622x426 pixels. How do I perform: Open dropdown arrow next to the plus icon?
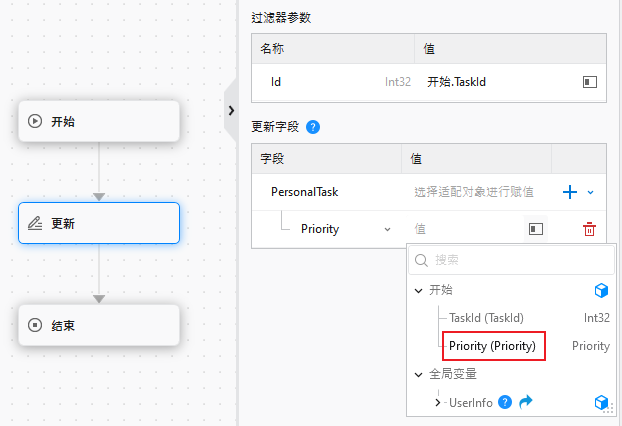coord(590,191)
